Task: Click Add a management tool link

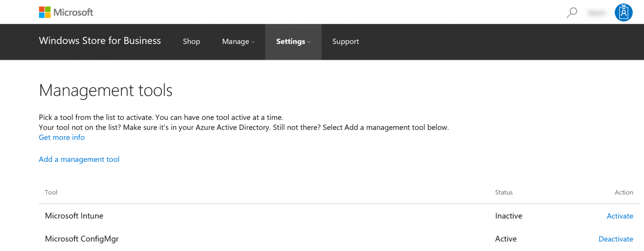Action: coord(79,160)
